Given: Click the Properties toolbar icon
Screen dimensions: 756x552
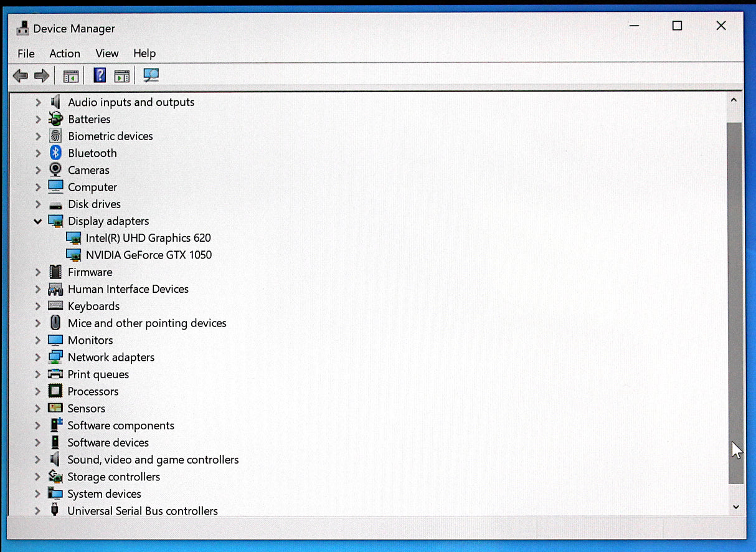Looking at the screenshot, I should (x=122, y=75).
